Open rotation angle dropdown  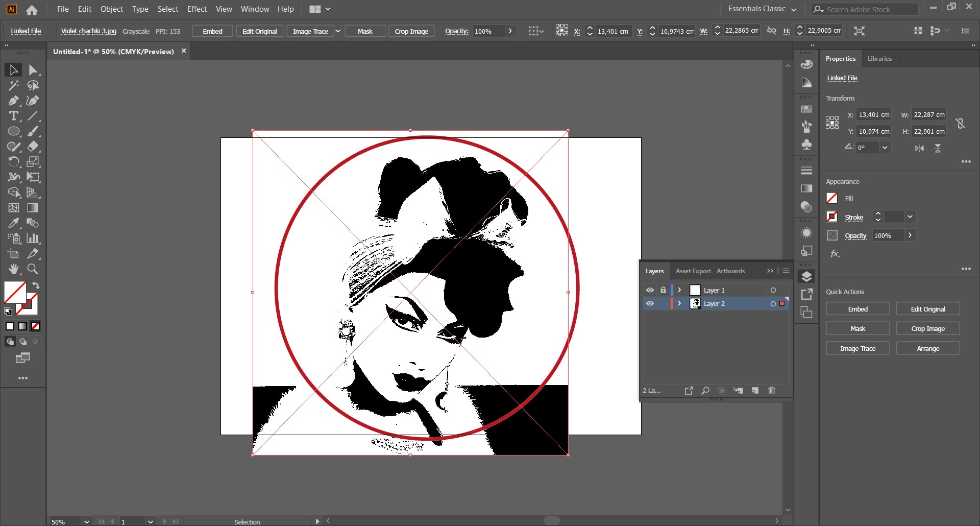pyautogui.click(x=885, y=148)
